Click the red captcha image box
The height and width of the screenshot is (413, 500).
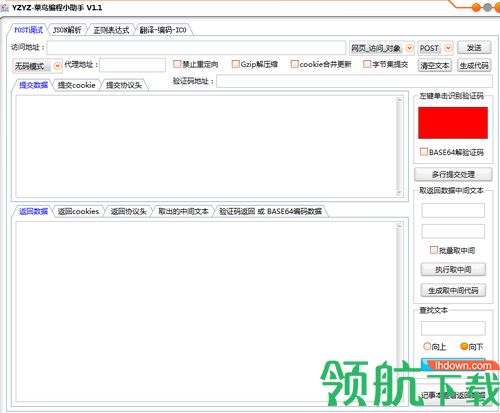(453, 123)
